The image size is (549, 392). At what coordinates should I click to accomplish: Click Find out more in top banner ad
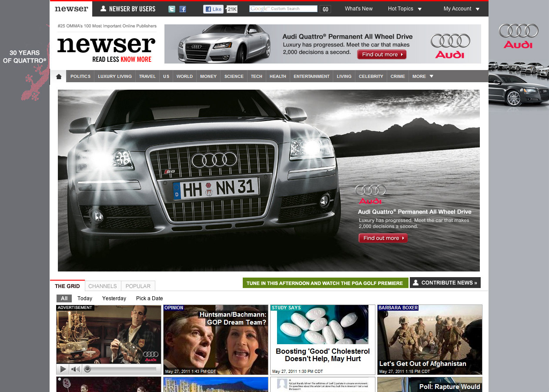382,54
